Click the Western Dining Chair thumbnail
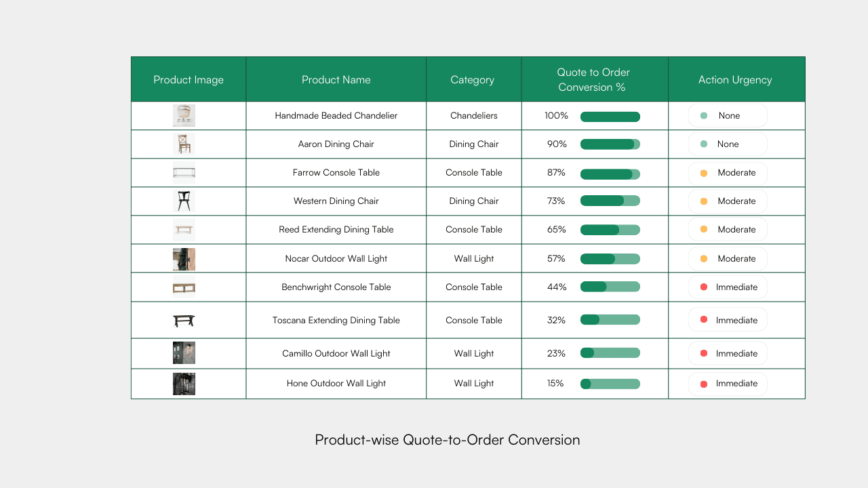Image resolution: width=868 pixels, height=488 pixels. [x=184, y=201]
